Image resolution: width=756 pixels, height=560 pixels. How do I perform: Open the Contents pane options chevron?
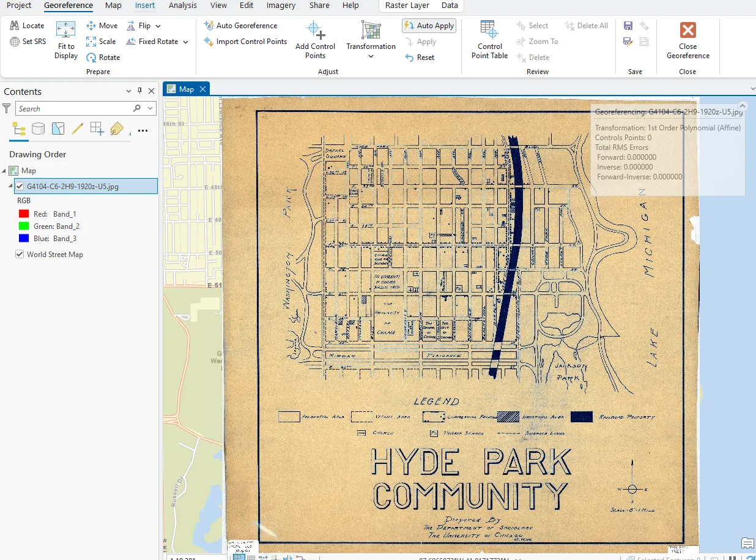coord(128,91)
